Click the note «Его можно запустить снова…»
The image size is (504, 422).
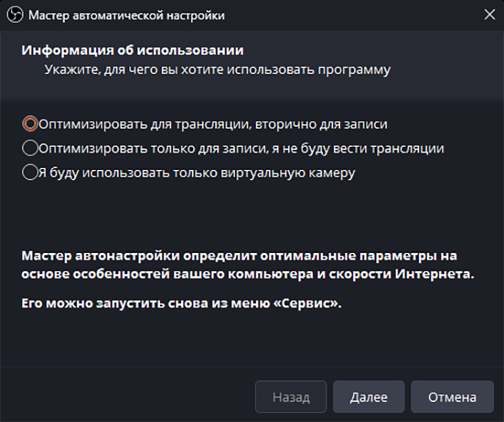(181, 303)
